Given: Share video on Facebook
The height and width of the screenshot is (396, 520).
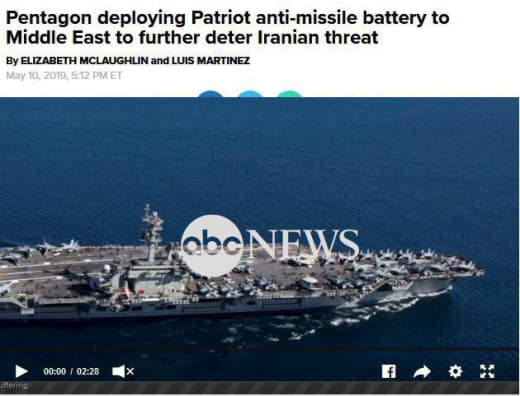Looking at the screenshot, I should 389,371.
